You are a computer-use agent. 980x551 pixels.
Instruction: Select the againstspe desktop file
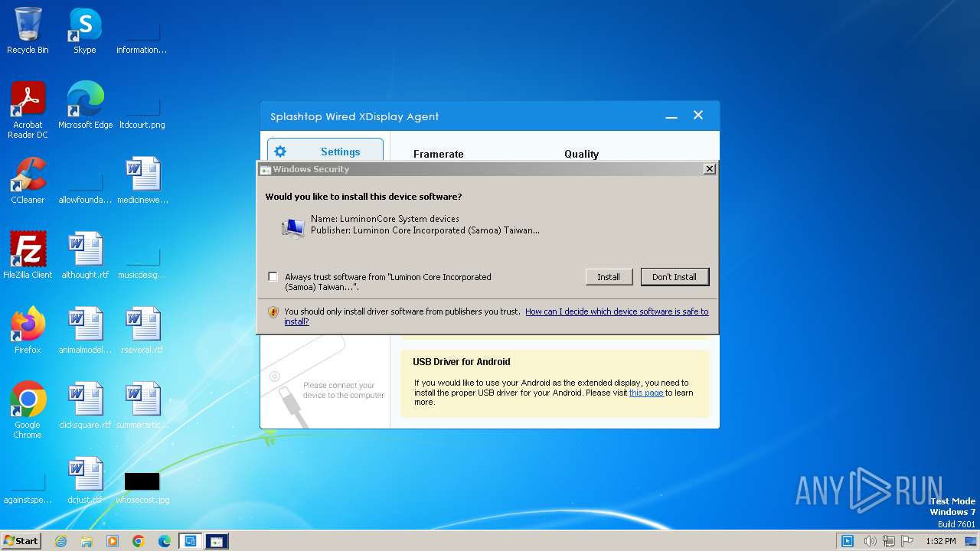click(x=28, y=487)
